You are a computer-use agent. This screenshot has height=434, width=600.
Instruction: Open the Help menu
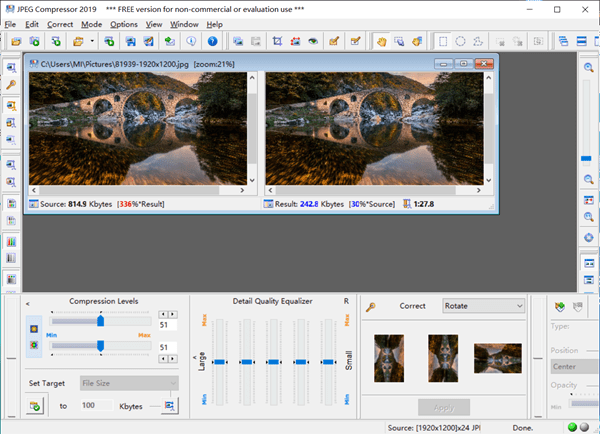click(215, 24)
